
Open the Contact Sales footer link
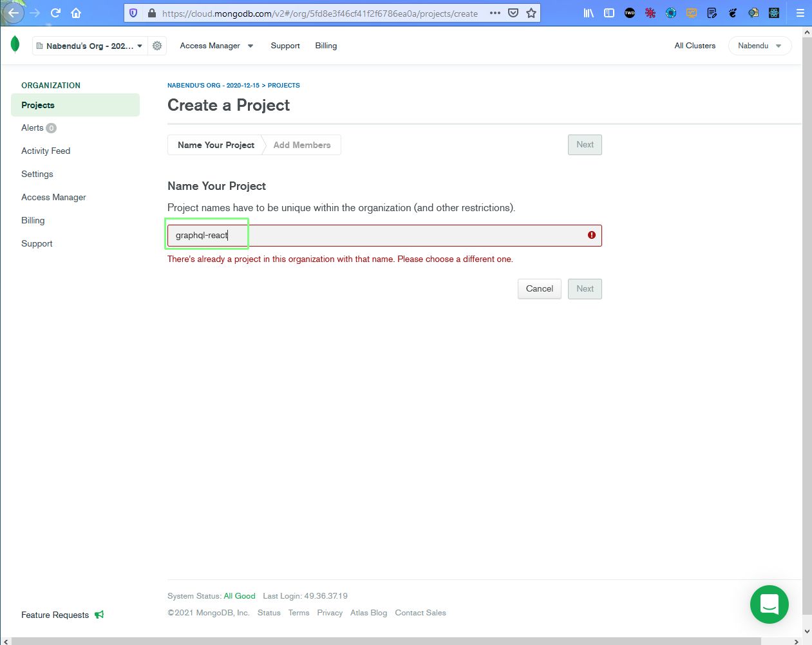[420, 613]
